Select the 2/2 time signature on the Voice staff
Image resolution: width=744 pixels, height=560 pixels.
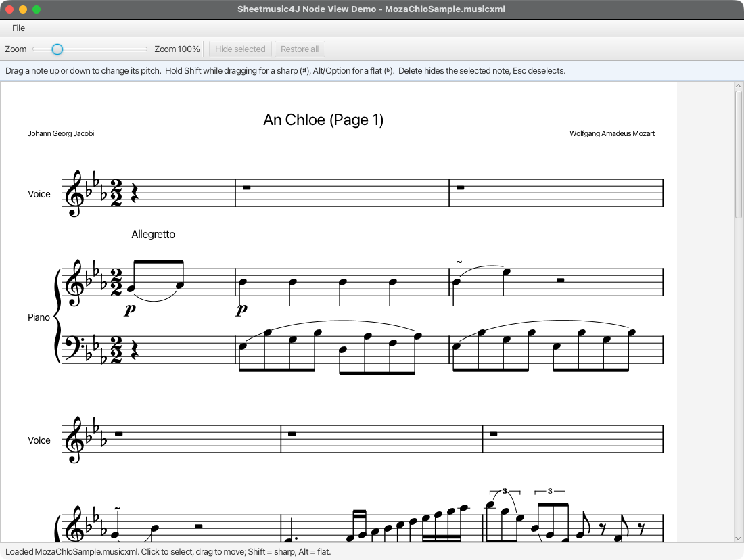(x=116, y=193)
